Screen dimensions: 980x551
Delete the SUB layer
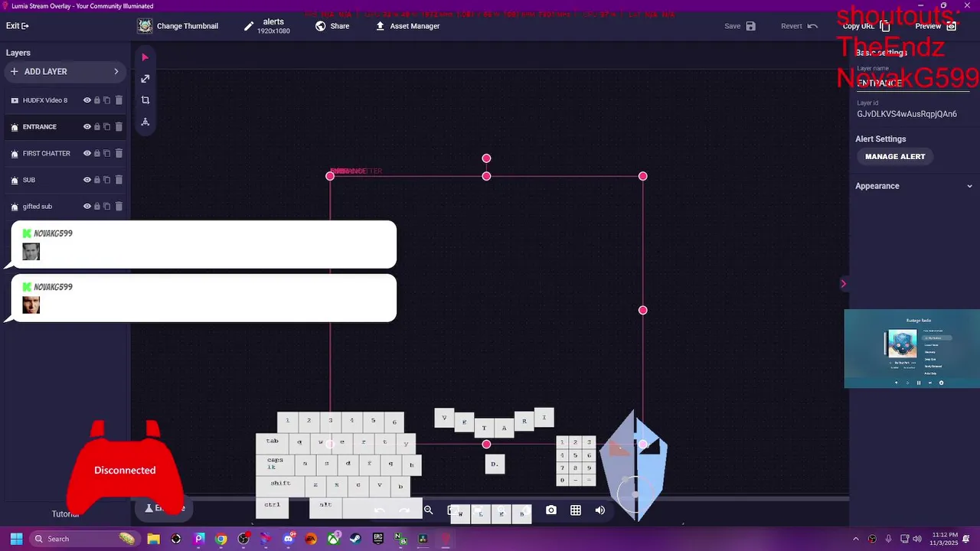119,180
